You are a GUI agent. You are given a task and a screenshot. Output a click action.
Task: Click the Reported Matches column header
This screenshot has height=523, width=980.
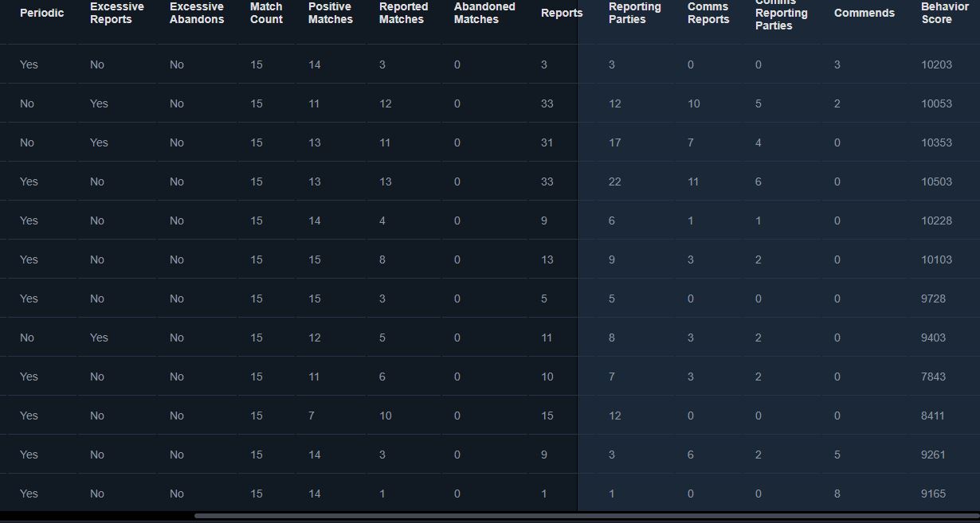(x=403, y=13)
